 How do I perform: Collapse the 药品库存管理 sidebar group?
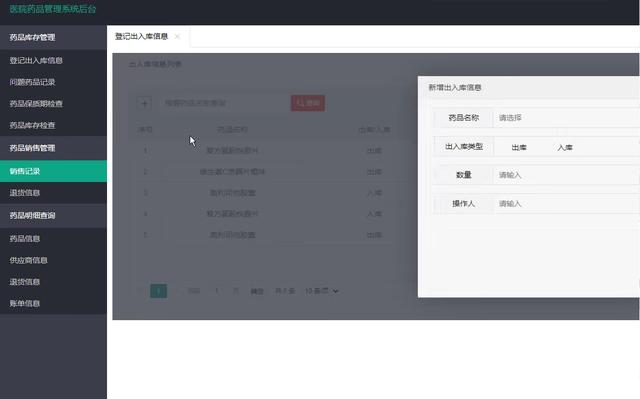tap(53, 38)
